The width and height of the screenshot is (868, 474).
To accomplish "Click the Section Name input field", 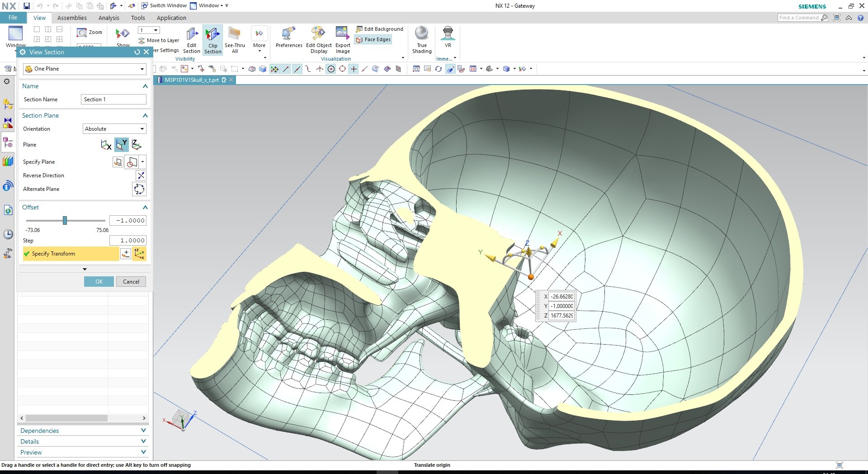I will tap(113, 100).
